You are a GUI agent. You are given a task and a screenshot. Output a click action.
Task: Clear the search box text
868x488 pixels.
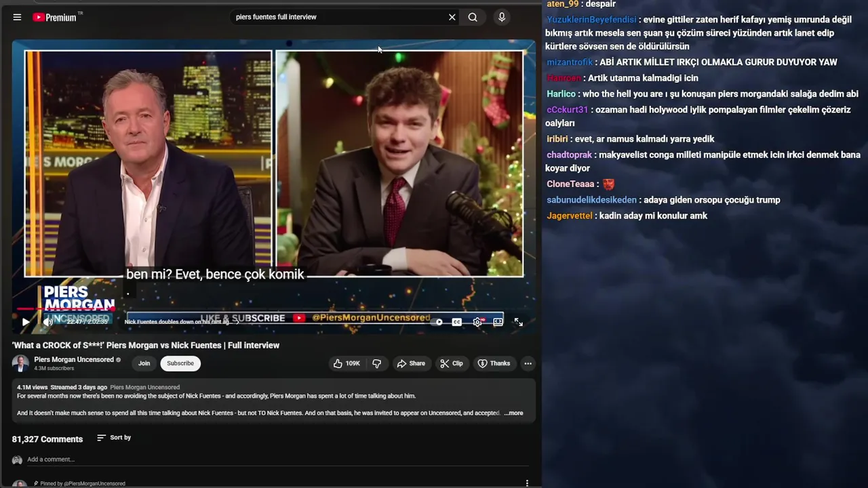(x=452, y=17)
